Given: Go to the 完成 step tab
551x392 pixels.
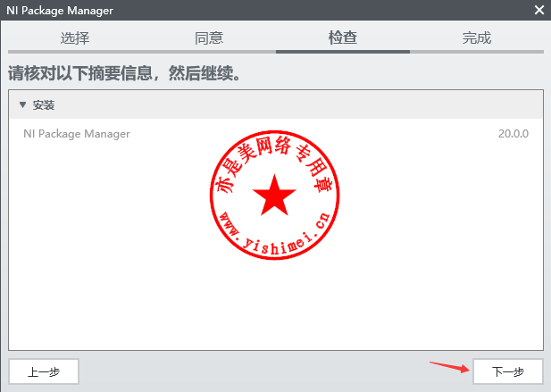Looking at the screenshot, I should pos(477,38).
